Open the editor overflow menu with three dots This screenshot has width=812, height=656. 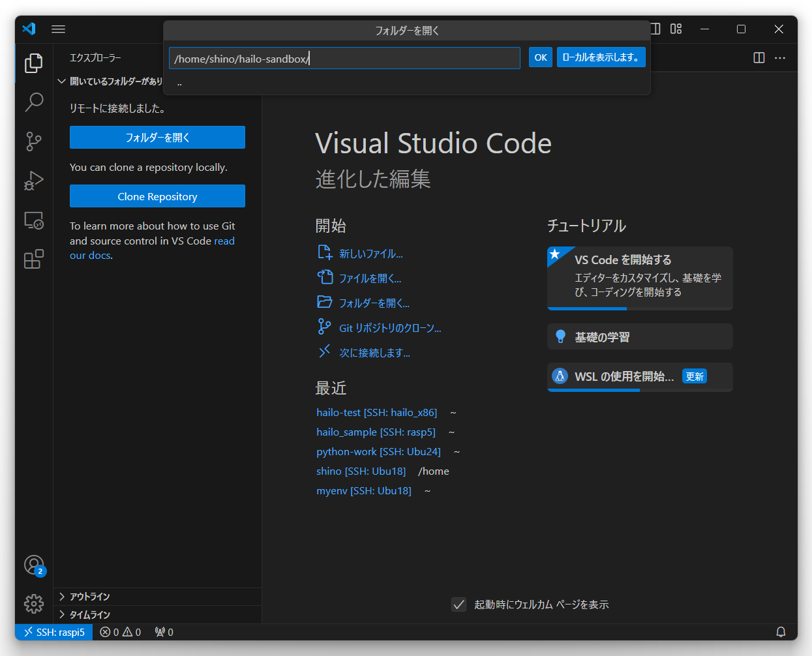tap(780, 57)
